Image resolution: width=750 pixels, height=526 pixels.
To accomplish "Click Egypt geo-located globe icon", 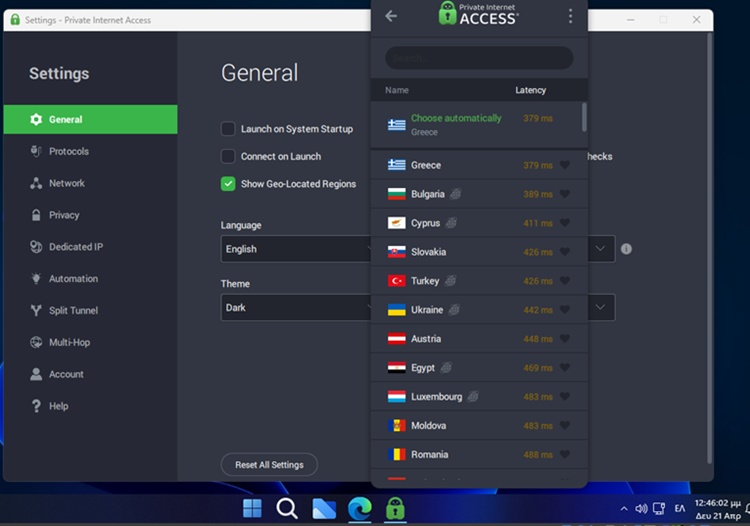I will coord(446,368).
